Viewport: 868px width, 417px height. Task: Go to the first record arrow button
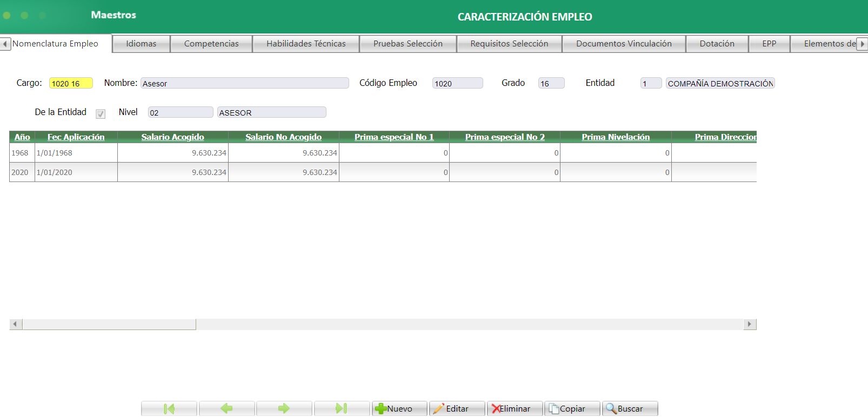point(169,408)
